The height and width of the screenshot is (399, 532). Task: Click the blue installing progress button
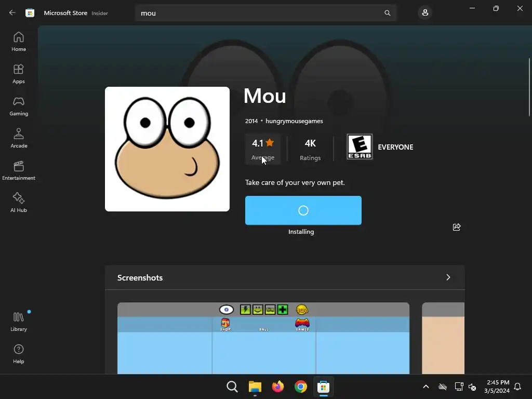[x=303, y=210]
